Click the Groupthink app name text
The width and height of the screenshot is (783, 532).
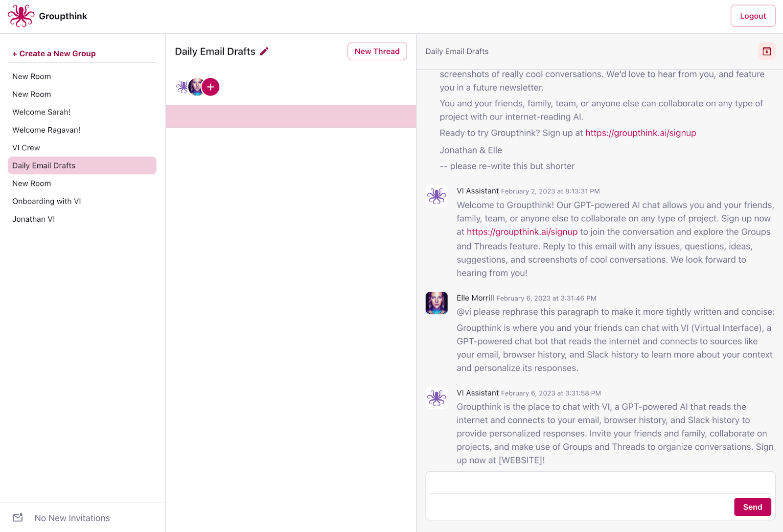point(63,16)
